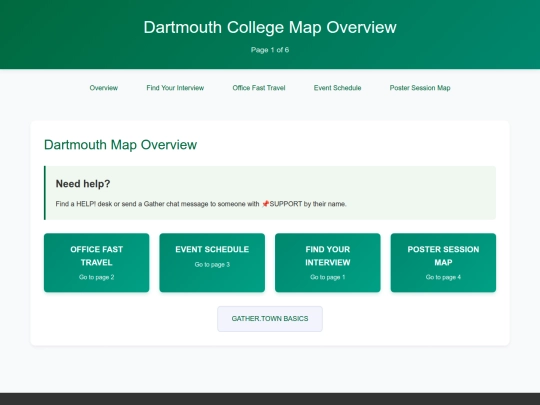Open the Overview nav link
540x405 pixels.
(x=104, y=88)
